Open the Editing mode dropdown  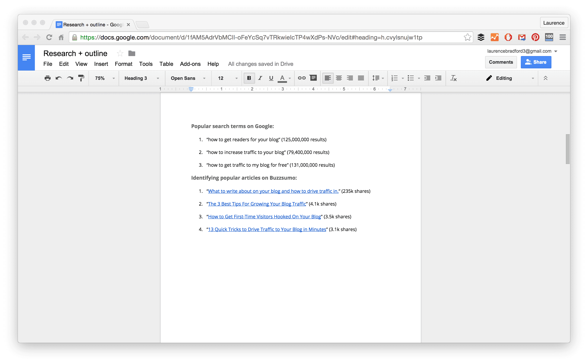click(510, 78)
